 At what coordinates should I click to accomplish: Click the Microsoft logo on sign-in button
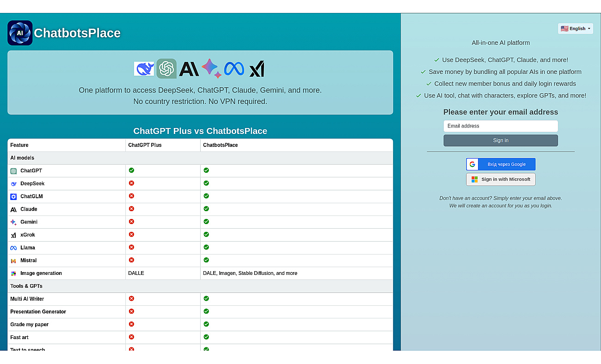[474, 179]
